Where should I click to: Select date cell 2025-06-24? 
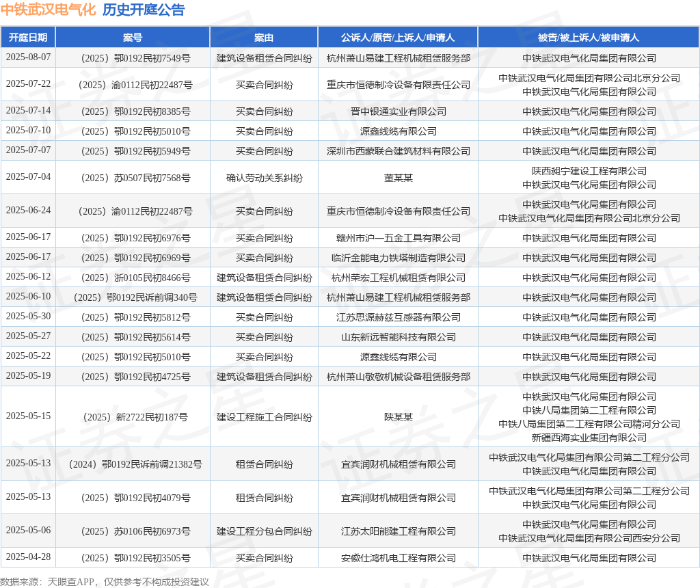(28, 210)
